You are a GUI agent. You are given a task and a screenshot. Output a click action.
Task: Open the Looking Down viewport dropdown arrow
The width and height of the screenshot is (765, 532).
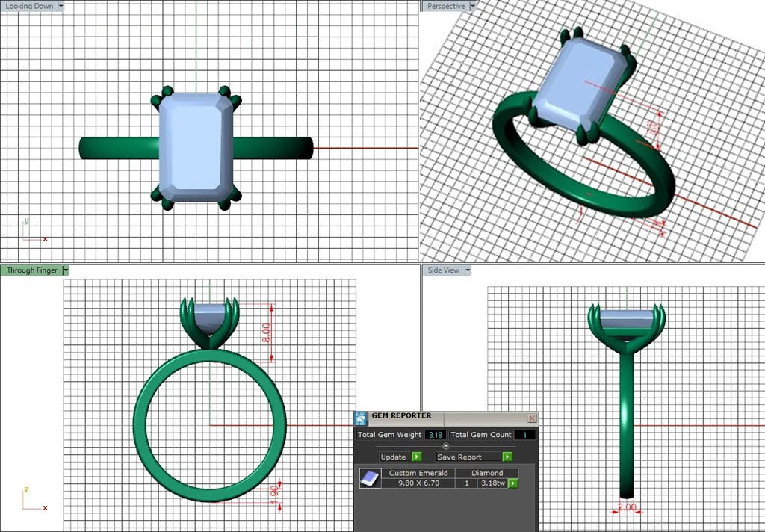(x=61, y=6)
